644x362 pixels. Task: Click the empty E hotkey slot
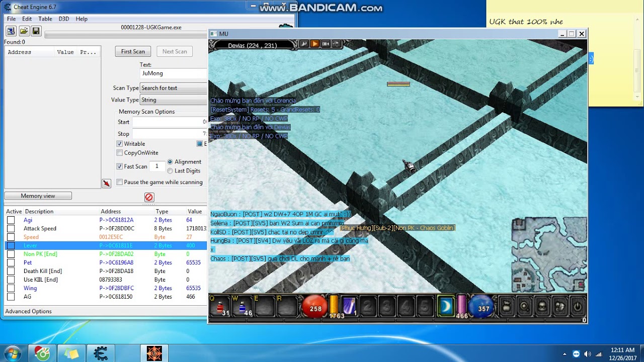tap(264, 306)
